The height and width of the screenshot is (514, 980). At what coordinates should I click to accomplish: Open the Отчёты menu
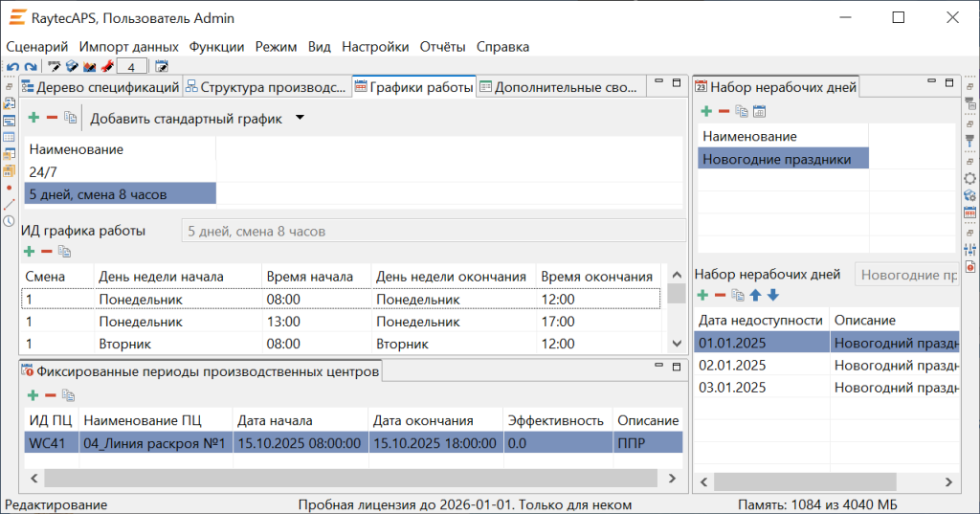(x=441, y=46)
